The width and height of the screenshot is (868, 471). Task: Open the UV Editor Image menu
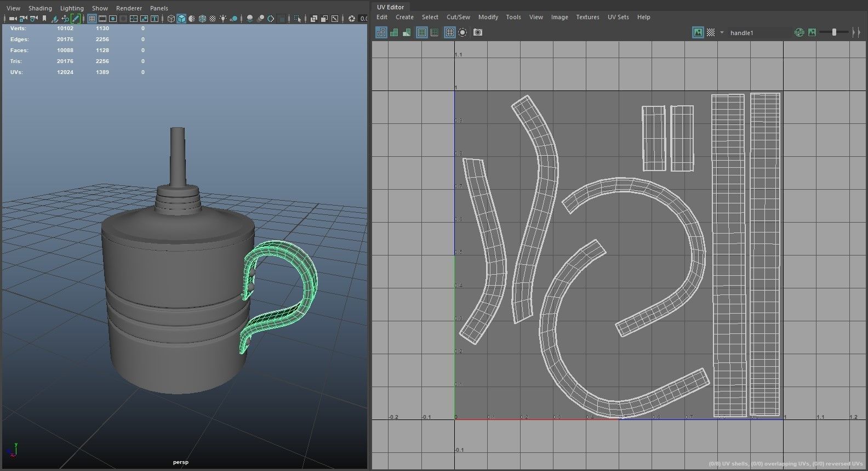click(559, 17)
